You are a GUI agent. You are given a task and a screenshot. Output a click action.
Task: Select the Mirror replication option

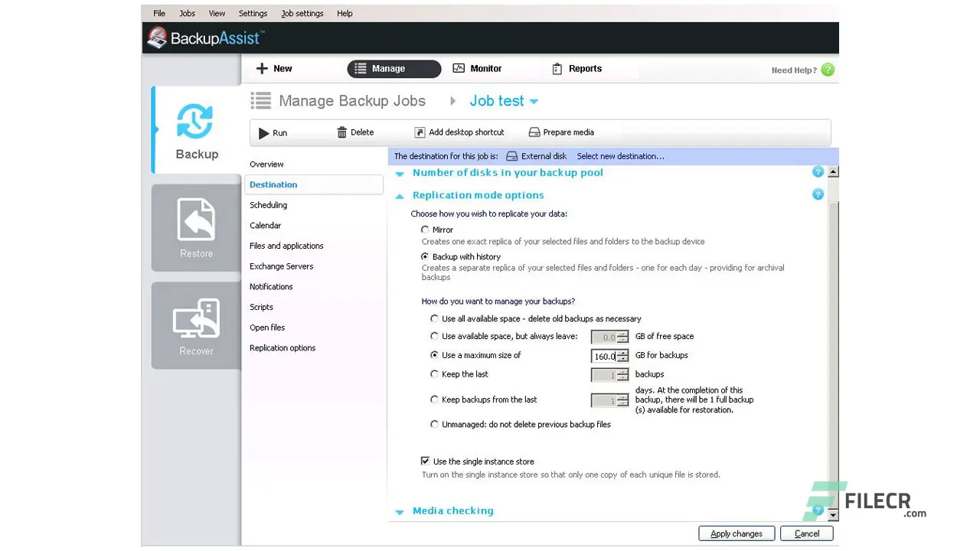425,230
